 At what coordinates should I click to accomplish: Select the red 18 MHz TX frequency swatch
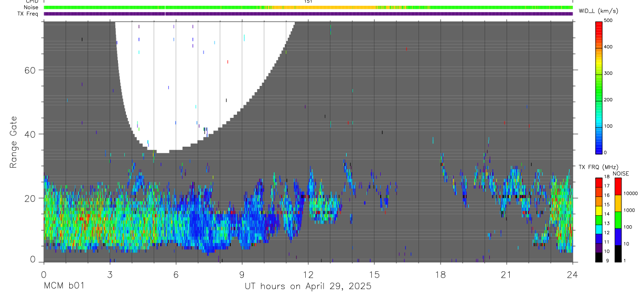point(599,182)
